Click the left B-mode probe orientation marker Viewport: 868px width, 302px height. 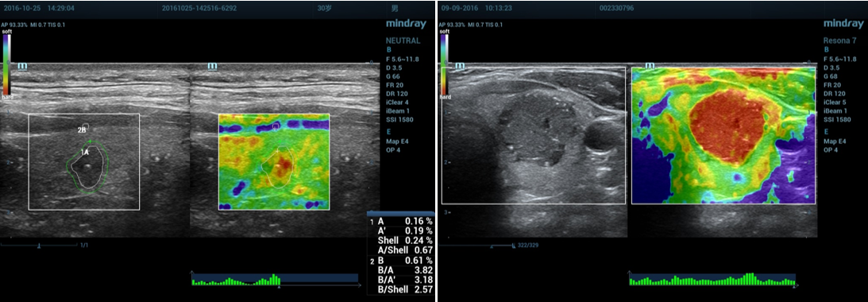point(23,65)
